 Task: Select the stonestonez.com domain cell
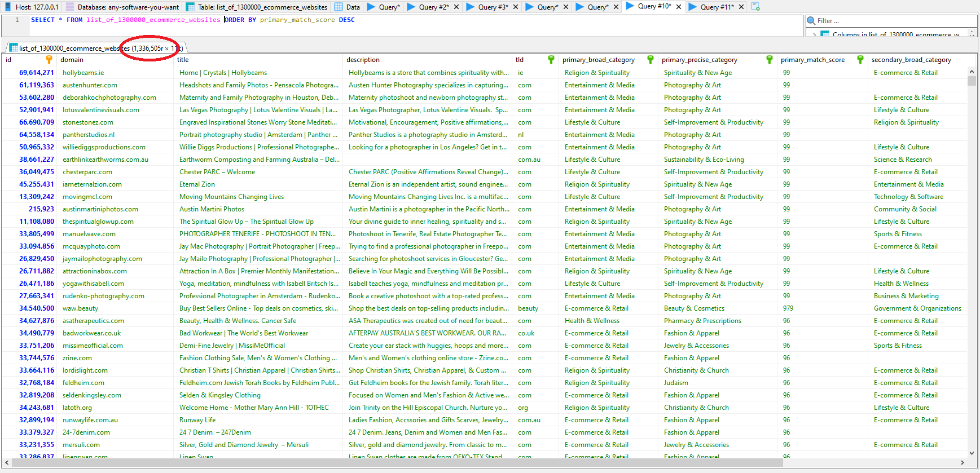click(115, 122)
